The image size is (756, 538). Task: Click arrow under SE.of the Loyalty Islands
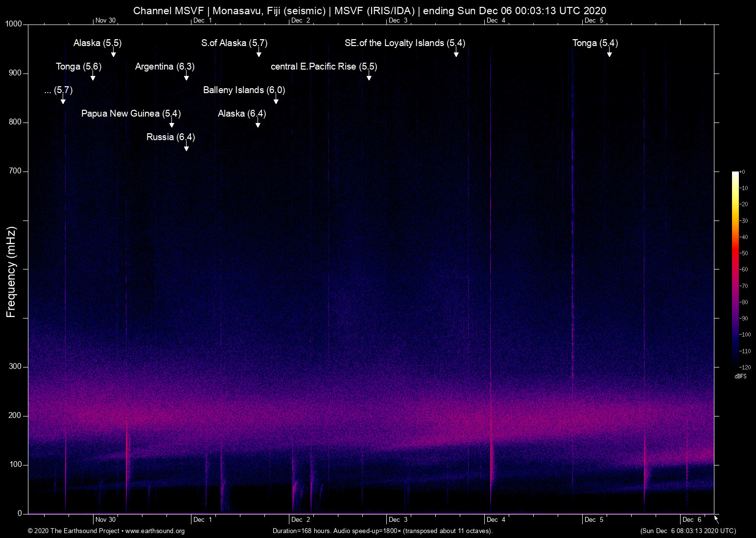click(456, 52)
